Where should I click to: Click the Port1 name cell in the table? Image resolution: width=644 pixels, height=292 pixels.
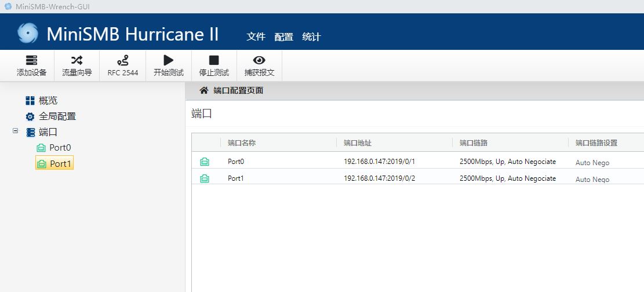[x=236, y=178]
